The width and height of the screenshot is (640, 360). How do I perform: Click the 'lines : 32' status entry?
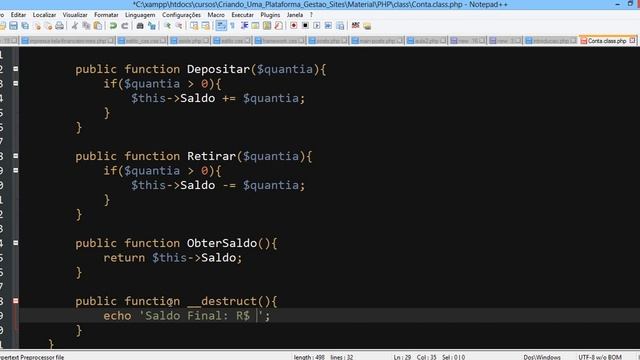click(x=342, y=357)
